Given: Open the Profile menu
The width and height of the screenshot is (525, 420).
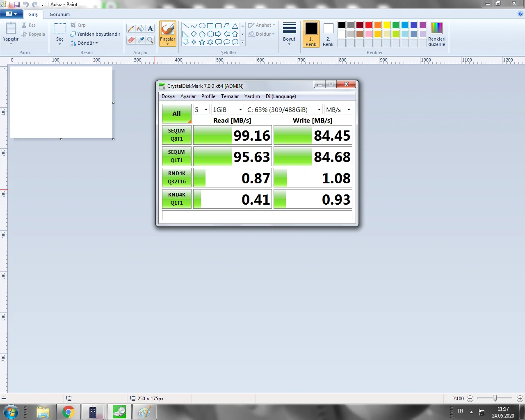Looking at the screenshot, I should 208,96.
